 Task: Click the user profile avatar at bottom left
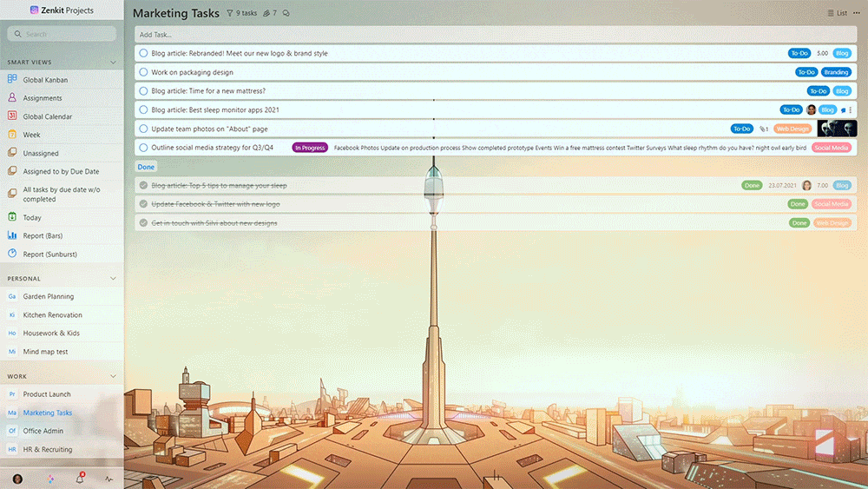(17, 479)
